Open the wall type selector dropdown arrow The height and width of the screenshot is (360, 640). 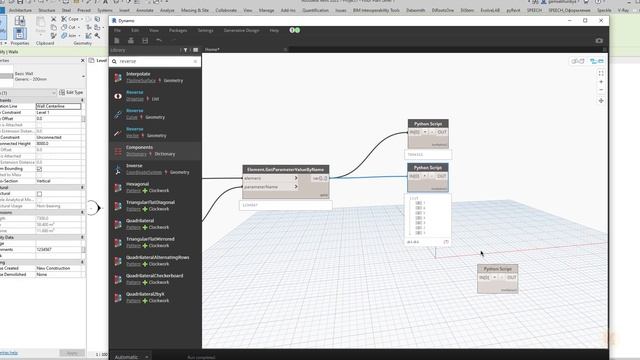click(83, 76)
